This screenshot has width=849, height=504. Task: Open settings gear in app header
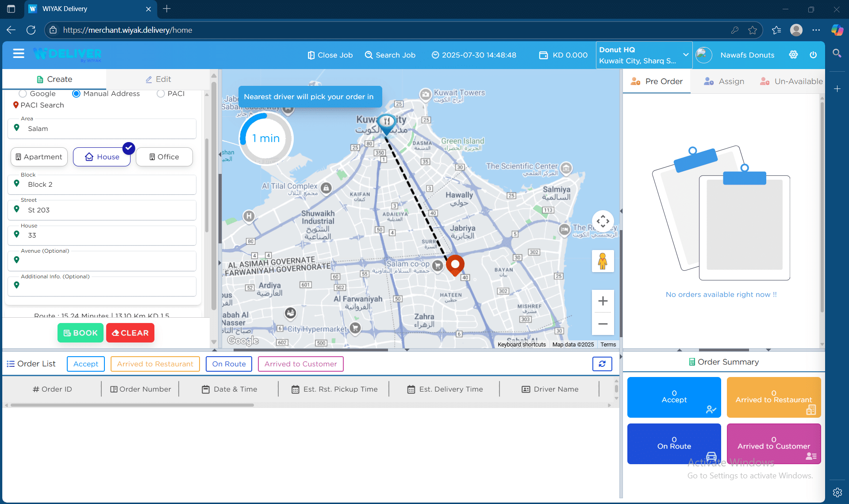[x=793, y=55]
